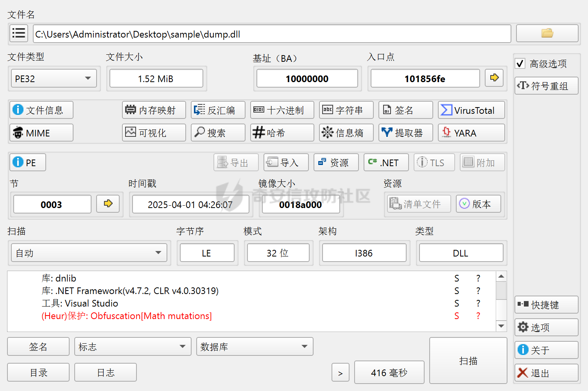
Task: Expand the 自动 scan mode dropdown
Action: click(x=89, y=253)
